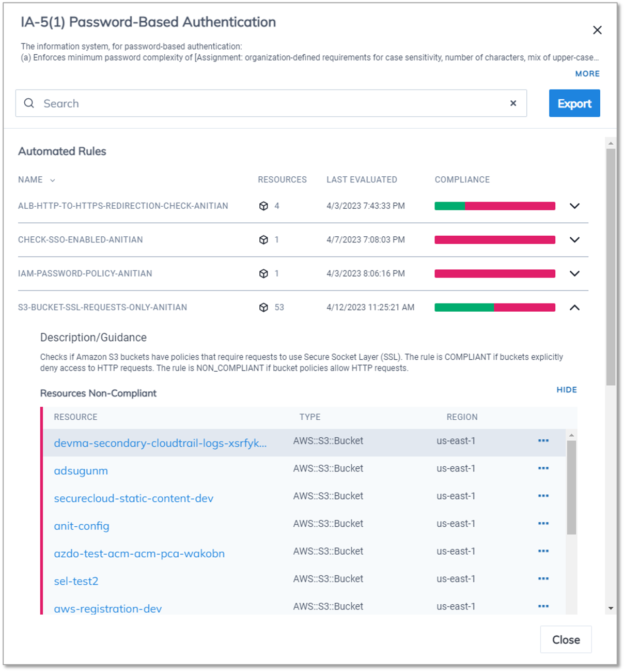Focus the Search input field

(x=271, y=103)
